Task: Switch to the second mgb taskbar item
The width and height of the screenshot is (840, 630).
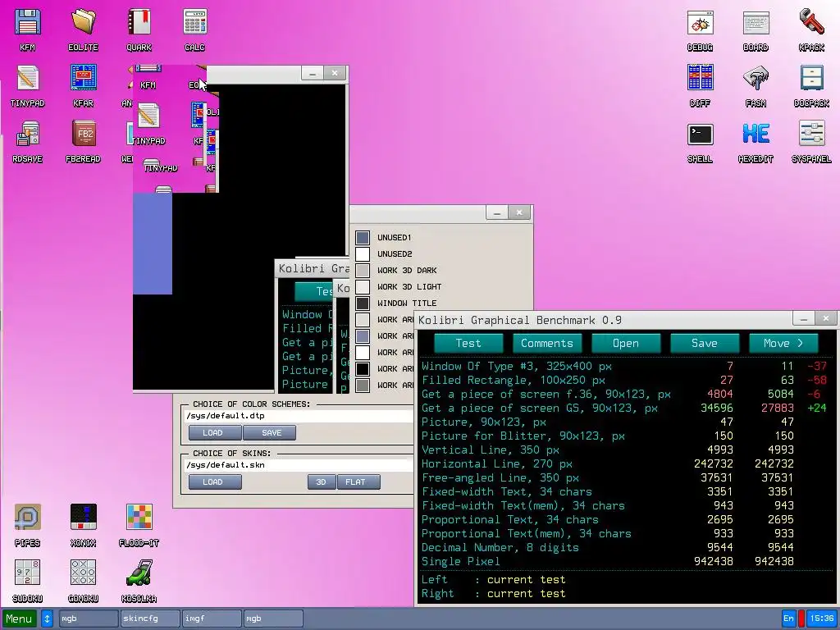Action: coord(272,619)
